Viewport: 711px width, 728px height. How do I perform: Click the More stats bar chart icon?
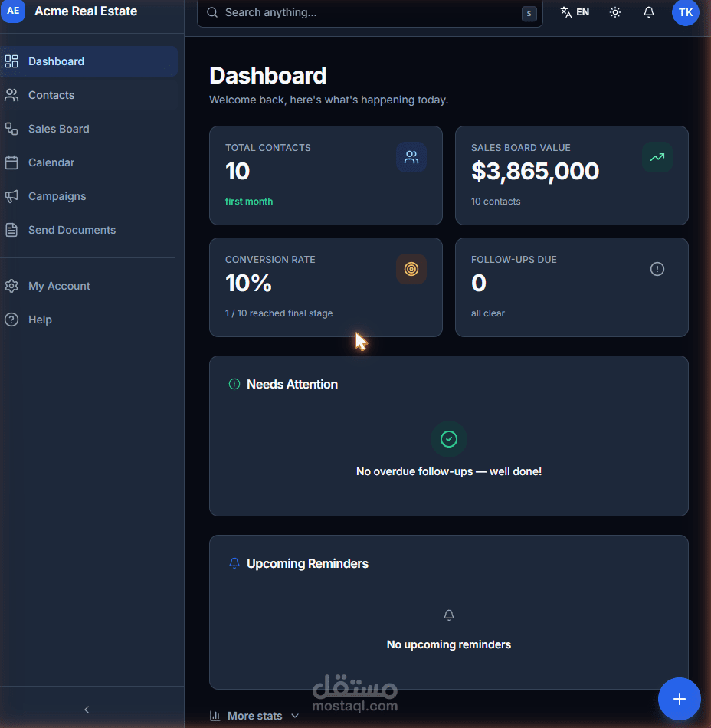[x=215, y=716]
